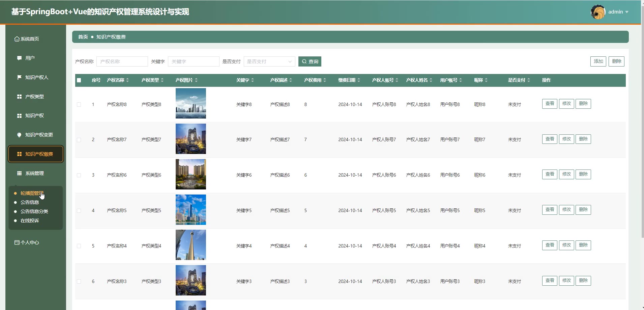Toggle the select-all checkbox in table header
The image size is (644, 310).
point(79,80)
